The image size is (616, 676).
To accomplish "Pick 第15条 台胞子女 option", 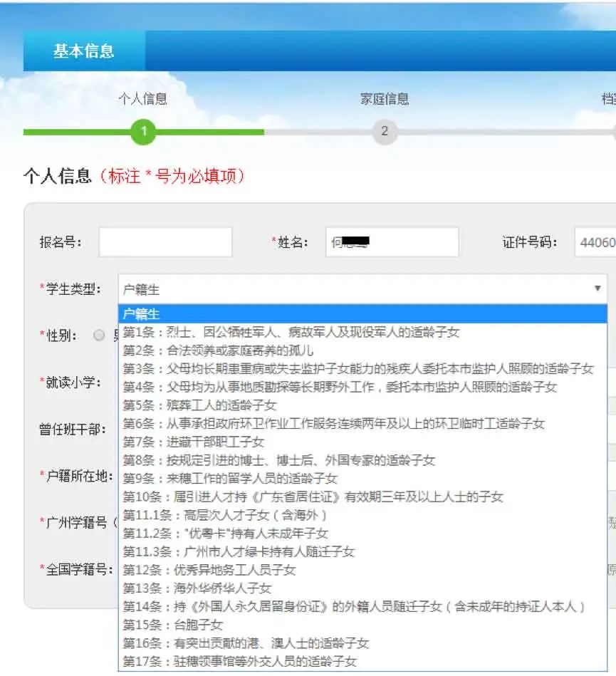I will (x=362, y=625).
